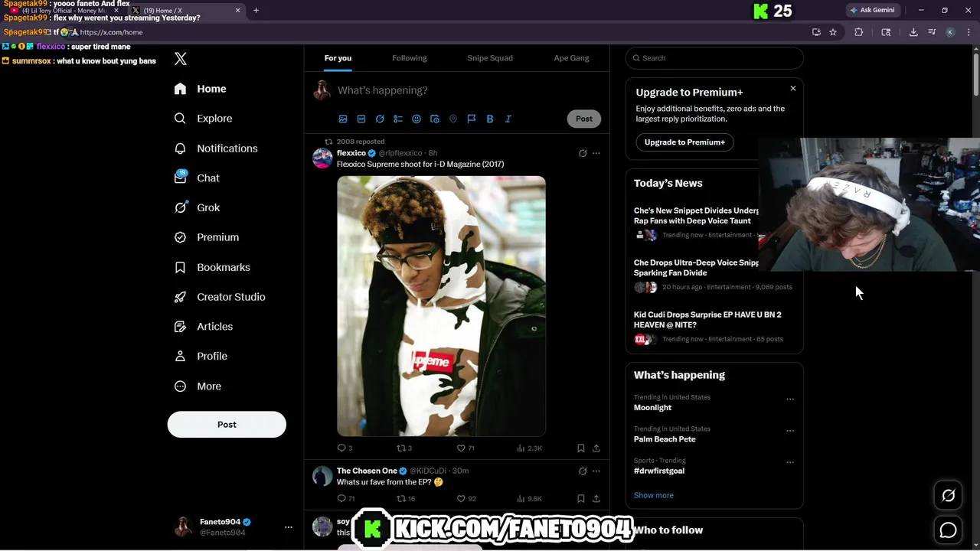Apply italic formatting in the composer
Viewport: 980px width, 551px height.
pos(508,119)
